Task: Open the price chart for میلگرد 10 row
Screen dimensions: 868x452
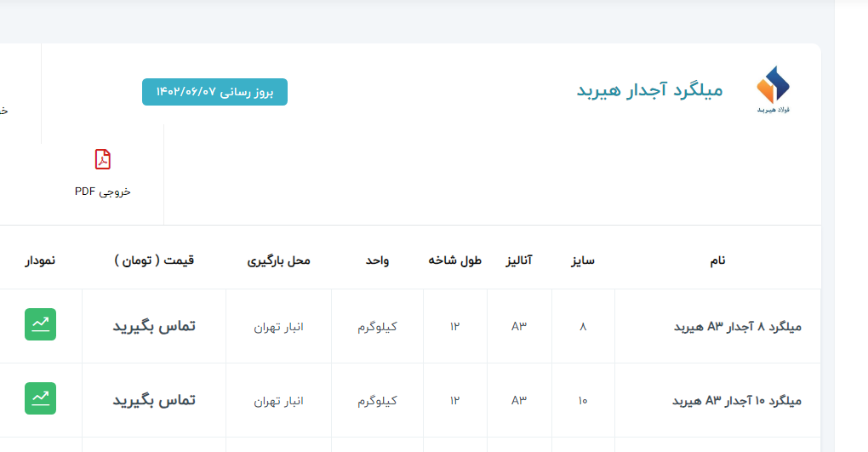Action: (x=41, y=398)
